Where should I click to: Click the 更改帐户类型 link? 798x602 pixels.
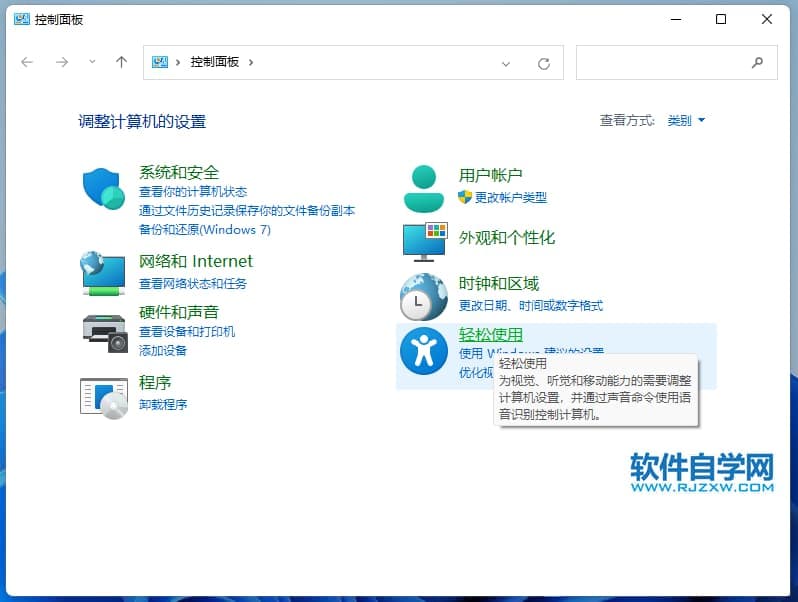pos(510,198)
